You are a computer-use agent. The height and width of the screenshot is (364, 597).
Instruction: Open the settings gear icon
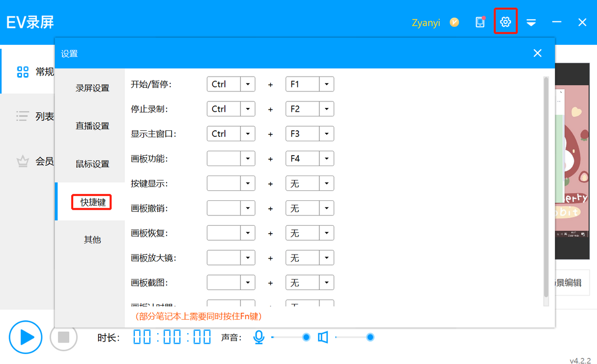point(505,22)
